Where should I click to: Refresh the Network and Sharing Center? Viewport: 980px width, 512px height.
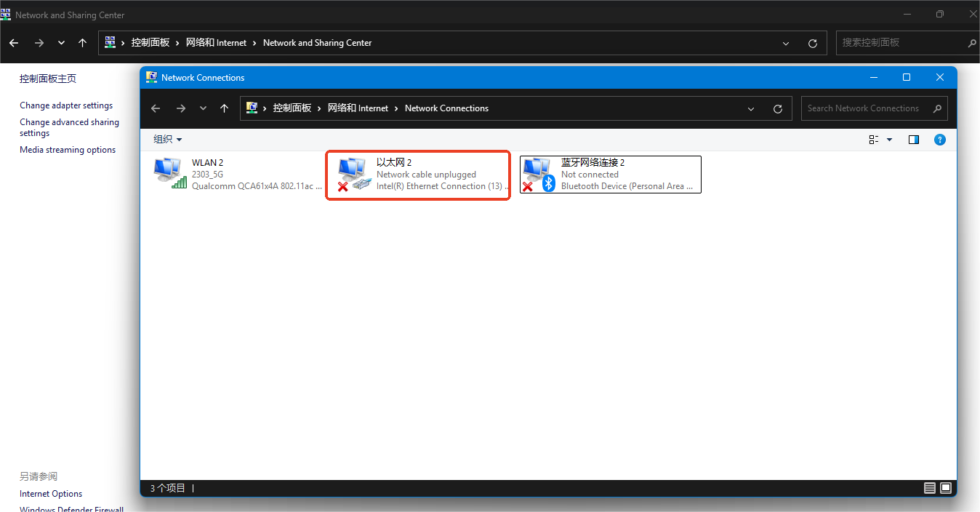(813, 43)
